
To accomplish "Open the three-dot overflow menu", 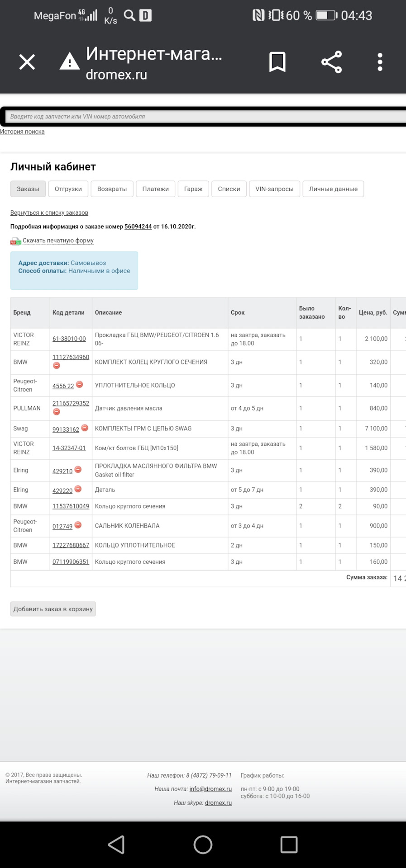I will tap(380, 62).
